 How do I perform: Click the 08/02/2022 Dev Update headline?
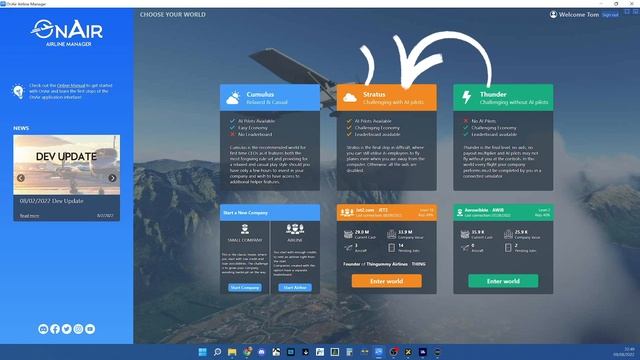[51, 201]
